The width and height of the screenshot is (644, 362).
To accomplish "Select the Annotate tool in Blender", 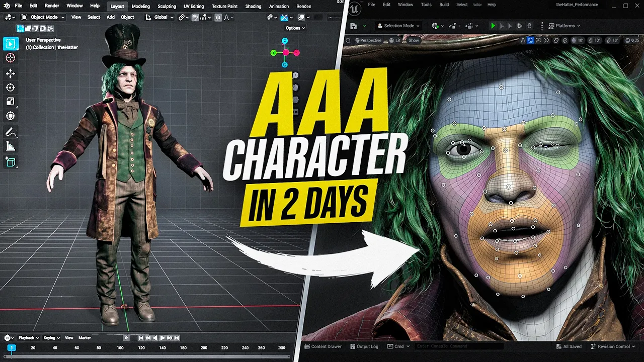I will click(10, 132).
